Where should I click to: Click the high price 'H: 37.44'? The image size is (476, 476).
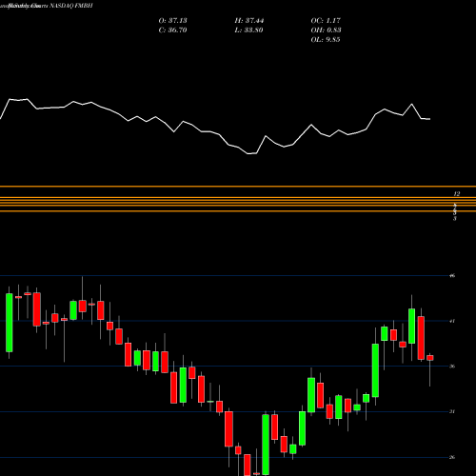pyautogui.click(x=249, y=21)
